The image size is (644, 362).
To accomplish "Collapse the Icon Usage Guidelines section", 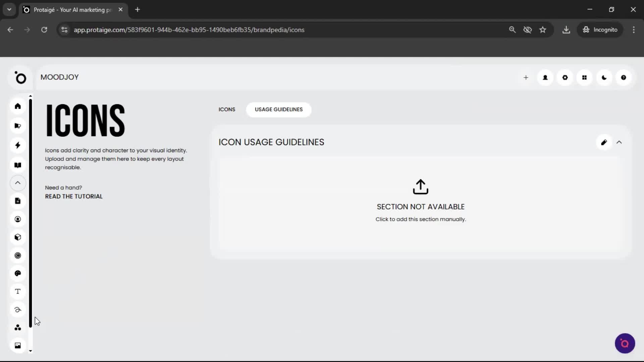I will pos(620,142).
